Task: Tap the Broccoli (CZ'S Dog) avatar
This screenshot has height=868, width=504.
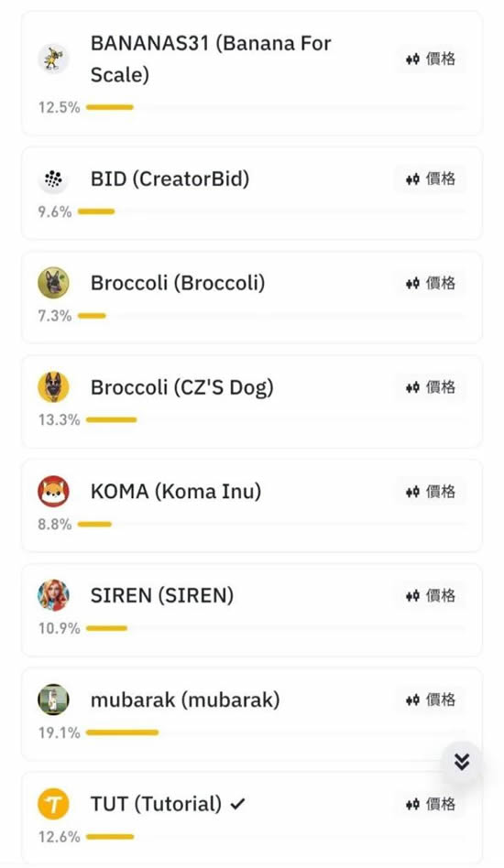Action: coord(53,387)
